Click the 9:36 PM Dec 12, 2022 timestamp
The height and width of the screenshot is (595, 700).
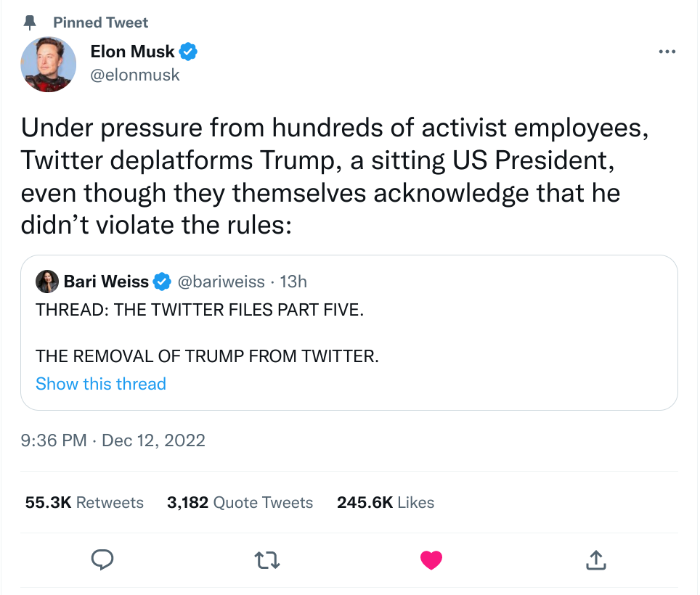point(113,440)
